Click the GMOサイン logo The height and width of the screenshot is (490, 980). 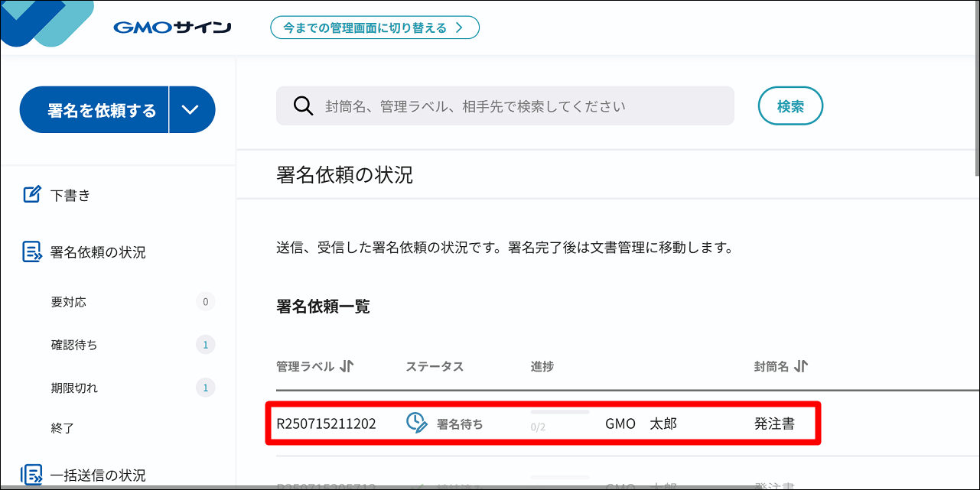coord(172,28)
